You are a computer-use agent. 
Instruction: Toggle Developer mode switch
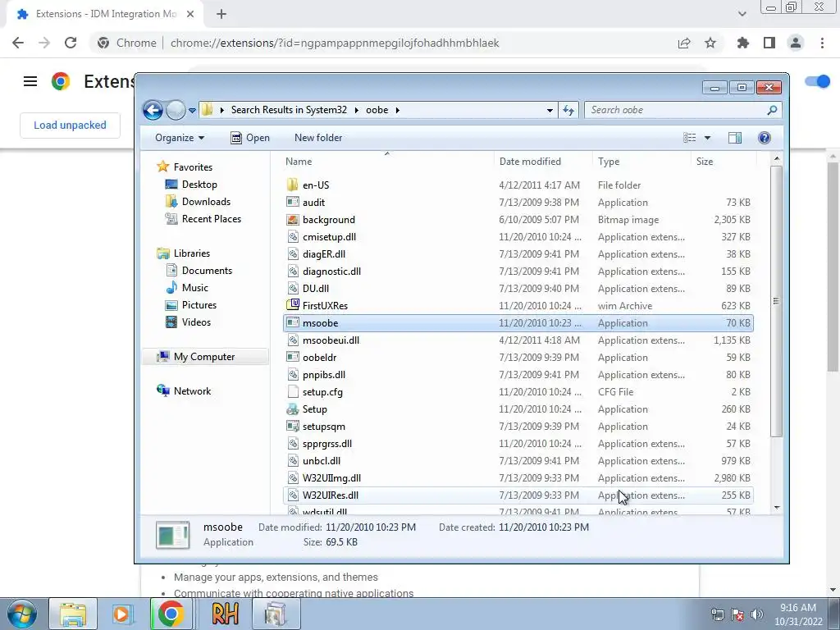(818, 81)
